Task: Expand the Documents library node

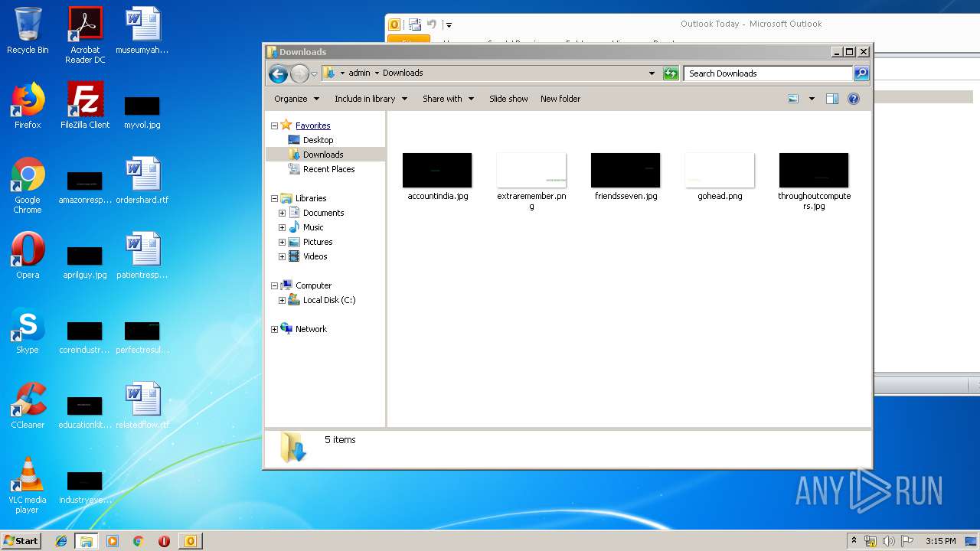Action: pyautogui.click(x=282, y=213)
